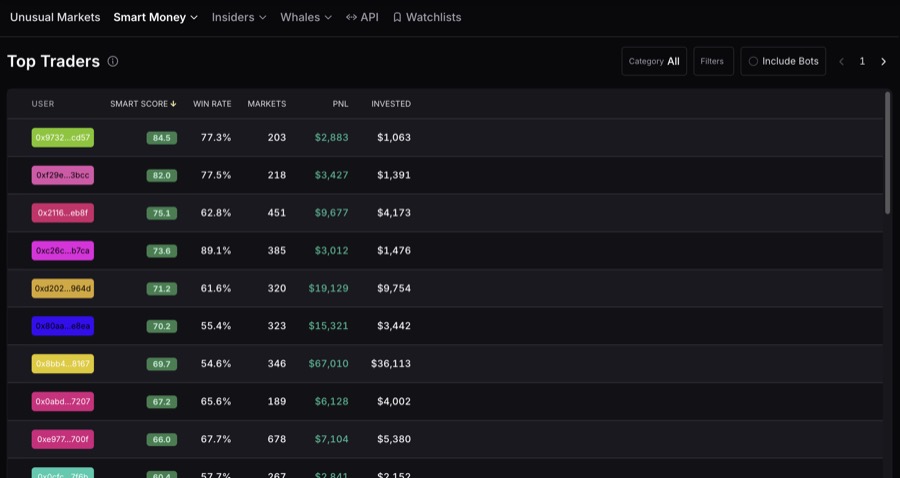
Task: Enable the Include Bots option
Action: [x=783, y=61]
